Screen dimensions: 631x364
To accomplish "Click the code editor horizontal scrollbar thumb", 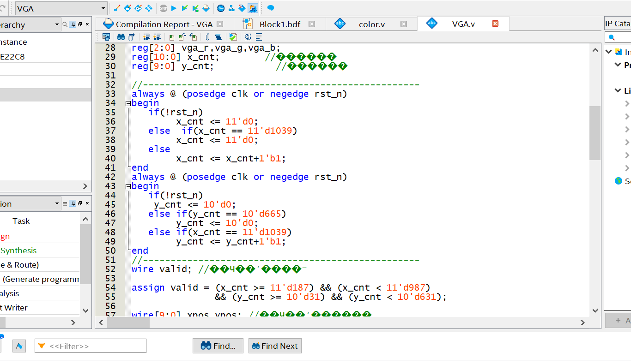I will 128,323.
